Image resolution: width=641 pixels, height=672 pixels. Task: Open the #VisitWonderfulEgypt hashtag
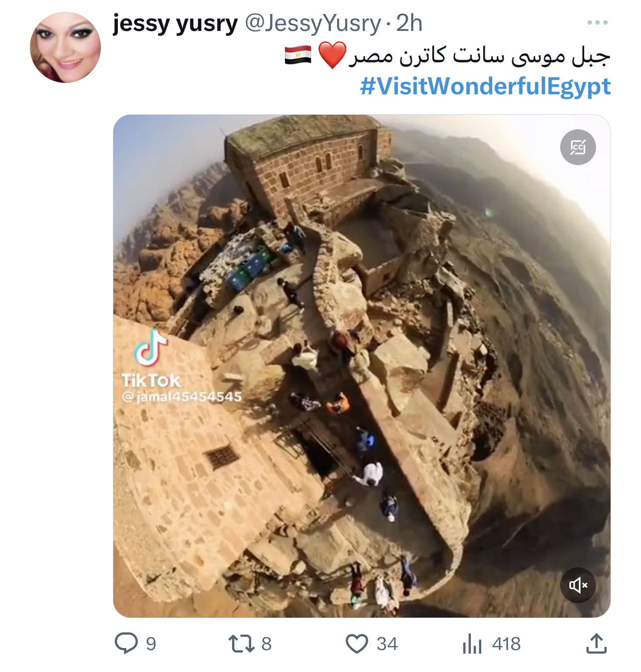[x=485, y=86]
